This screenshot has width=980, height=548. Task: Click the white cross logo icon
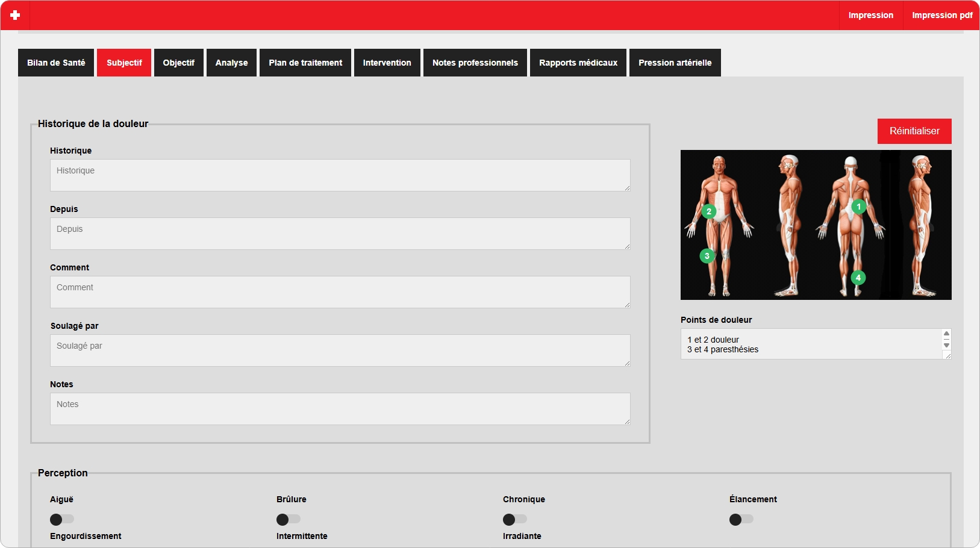[15, 15]
